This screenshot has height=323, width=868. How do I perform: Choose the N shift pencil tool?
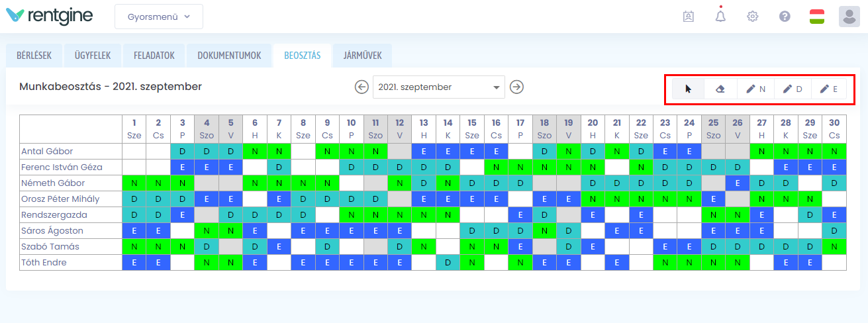[755, 89]
